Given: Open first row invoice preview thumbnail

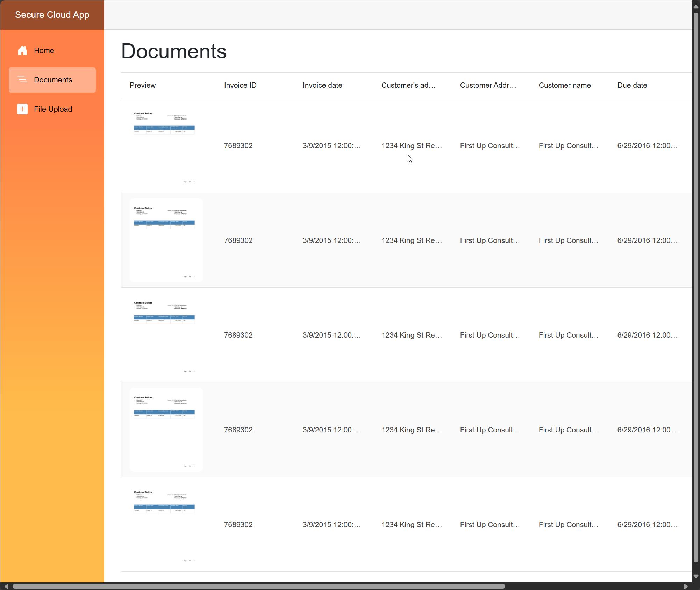Looking at the screenshot, I should click(166, 145).
